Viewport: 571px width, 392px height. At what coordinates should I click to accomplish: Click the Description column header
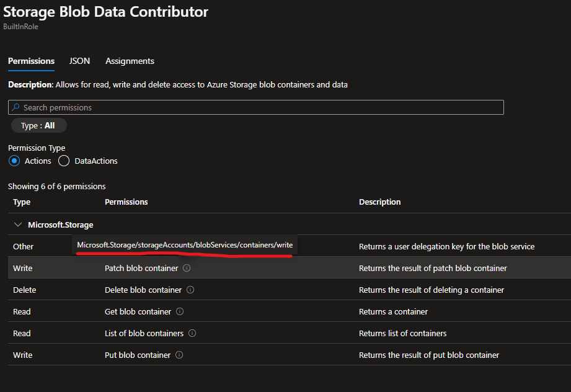(x=380, y=202)
